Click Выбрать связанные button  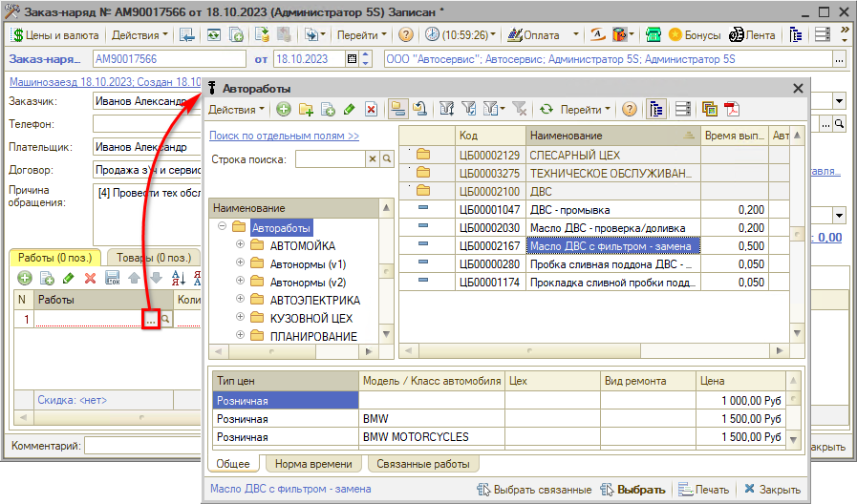tap(534, 490)
